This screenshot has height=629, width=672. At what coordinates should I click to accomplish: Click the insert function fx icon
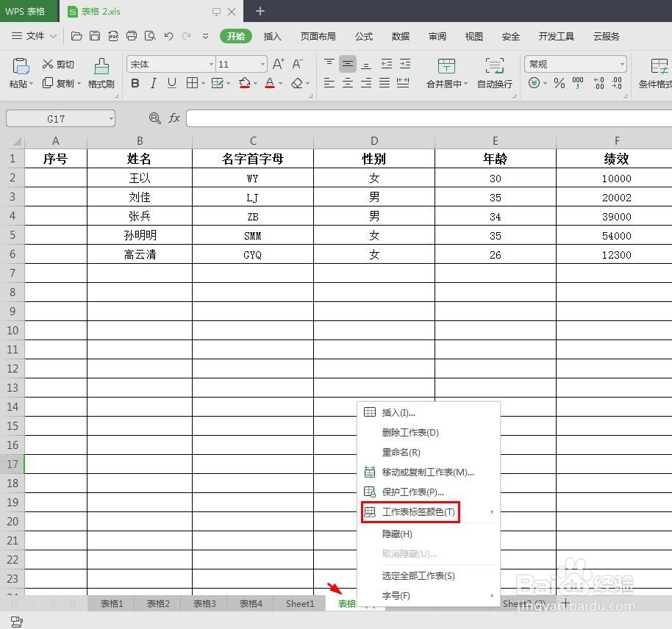pos(174,118)
